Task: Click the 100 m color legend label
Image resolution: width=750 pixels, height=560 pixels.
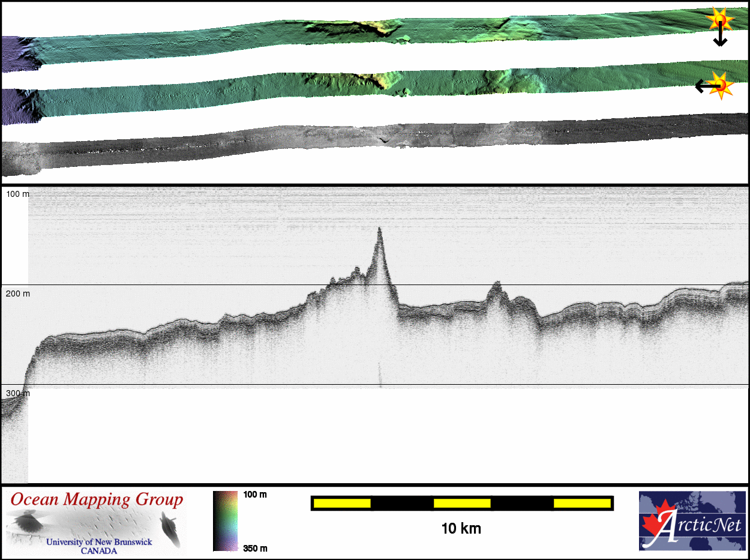Action: pos(255,495)
